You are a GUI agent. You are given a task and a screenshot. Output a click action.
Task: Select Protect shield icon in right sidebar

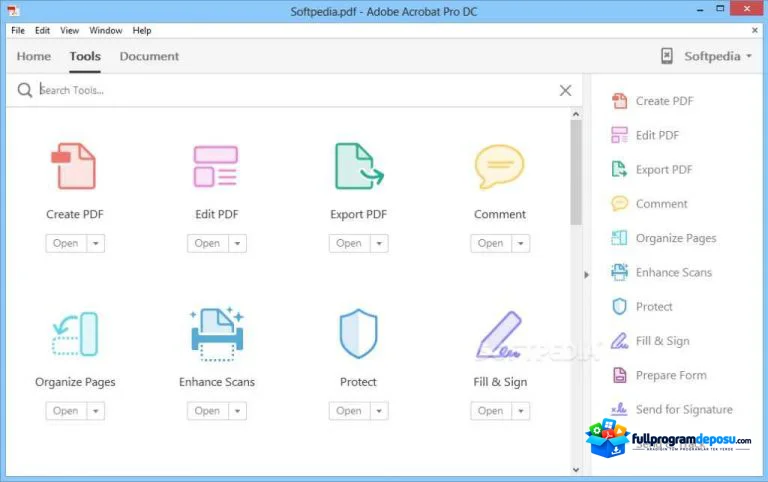tap(620, 307)
